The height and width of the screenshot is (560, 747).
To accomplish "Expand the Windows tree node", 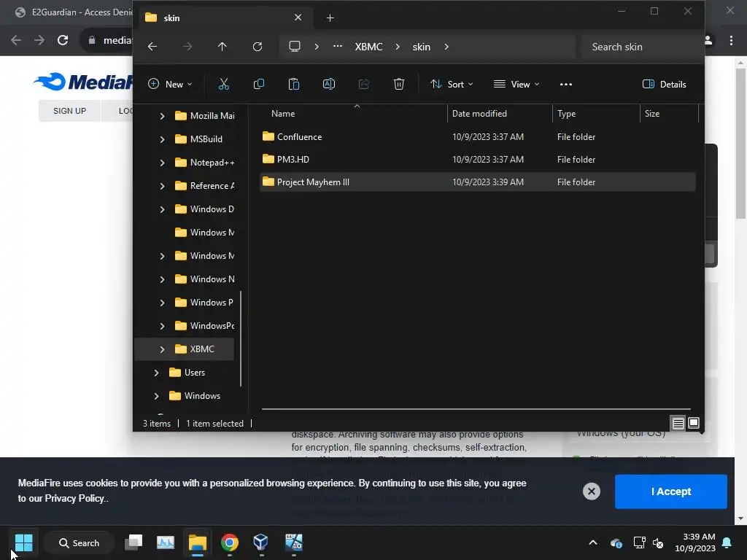I will tap(156, 396).
